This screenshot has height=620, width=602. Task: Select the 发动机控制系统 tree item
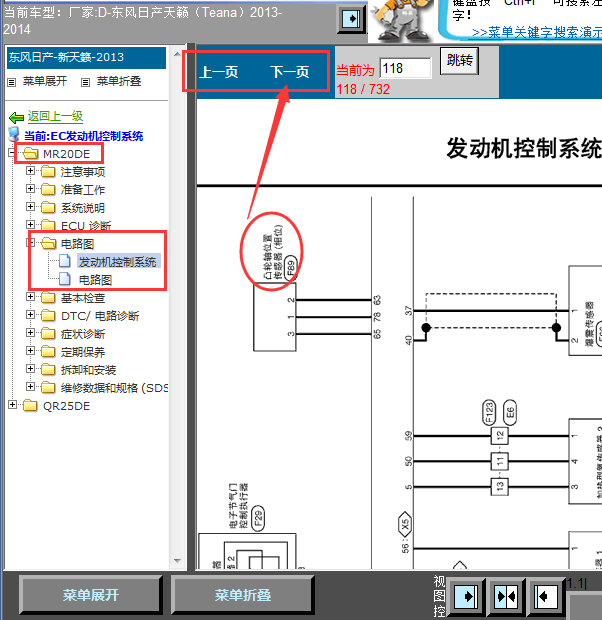click(x=117, y=262)
